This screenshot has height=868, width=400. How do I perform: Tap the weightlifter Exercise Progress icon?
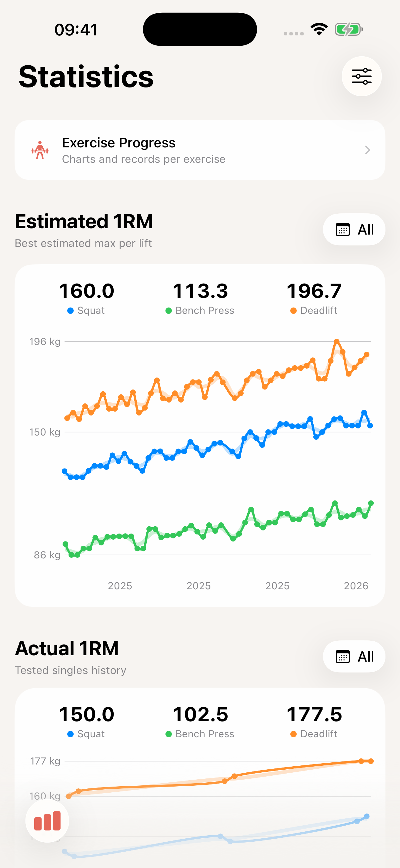[40, 150]
